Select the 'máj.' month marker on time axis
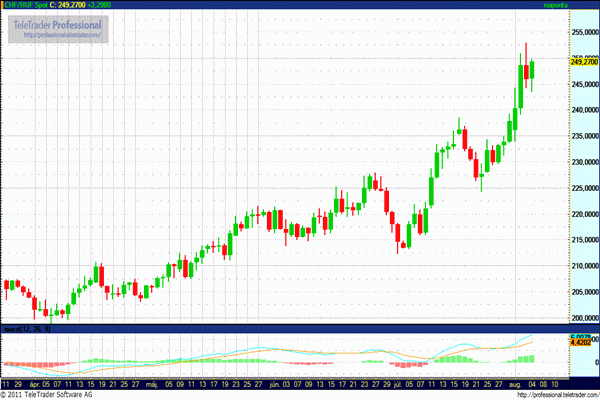 click(x=151, y=382)
